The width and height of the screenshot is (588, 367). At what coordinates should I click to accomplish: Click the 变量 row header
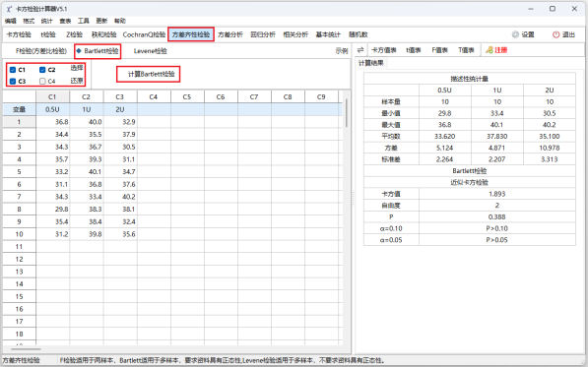19,109
